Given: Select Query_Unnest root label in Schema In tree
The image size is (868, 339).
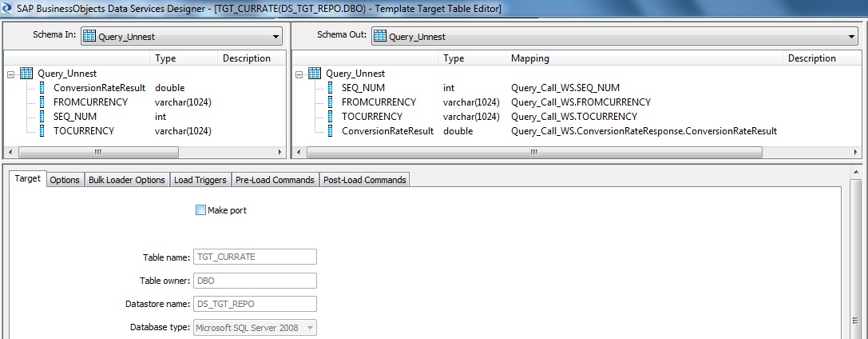Looking at the screenshot, I should [x=67, y=73].
